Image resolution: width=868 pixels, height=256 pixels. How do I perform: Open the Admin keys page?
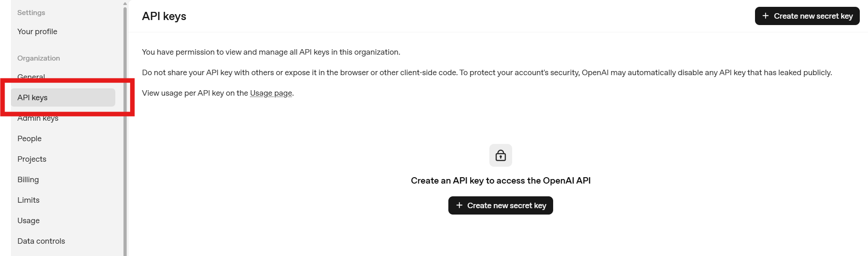tap(38, 118)
